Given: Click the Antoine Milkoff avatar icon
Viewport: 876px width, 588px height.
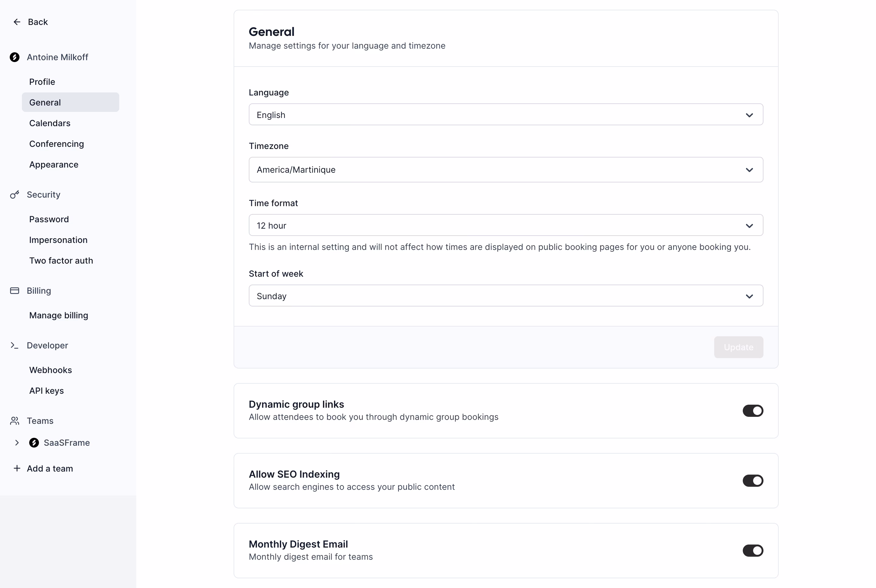Looking at the screenshot, I should coord(15,57).
